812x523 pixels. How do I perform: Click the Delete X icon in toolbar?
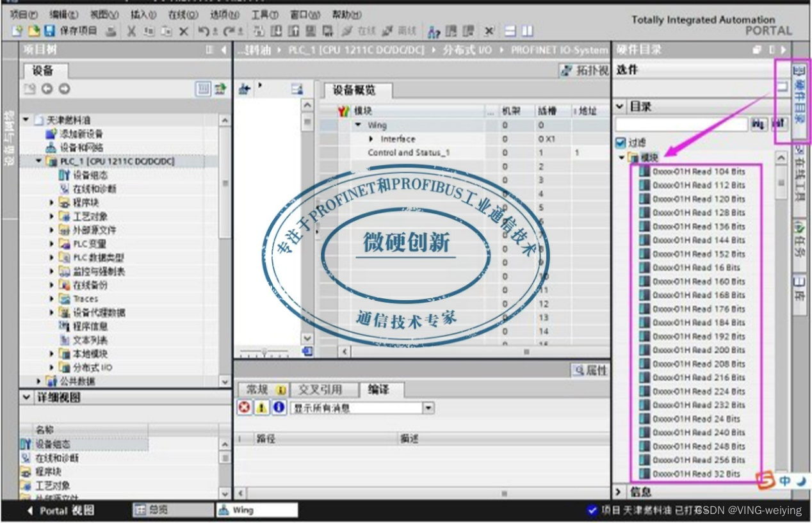coord(184,31)
